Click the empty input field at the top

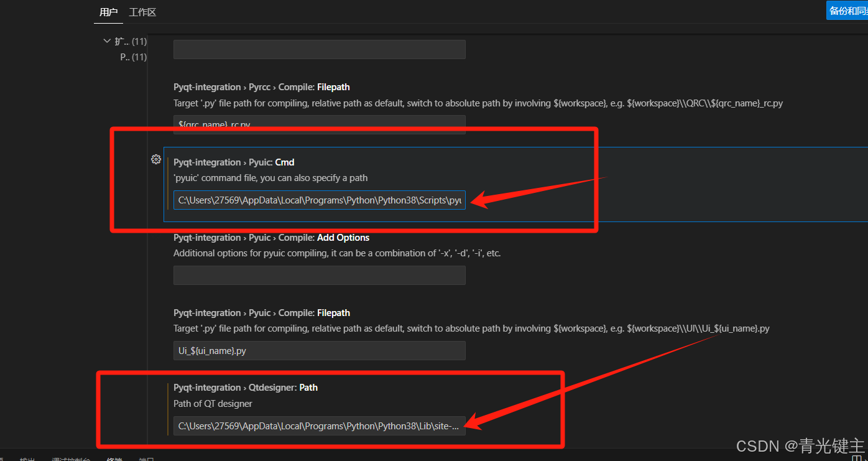click(319, 49)
